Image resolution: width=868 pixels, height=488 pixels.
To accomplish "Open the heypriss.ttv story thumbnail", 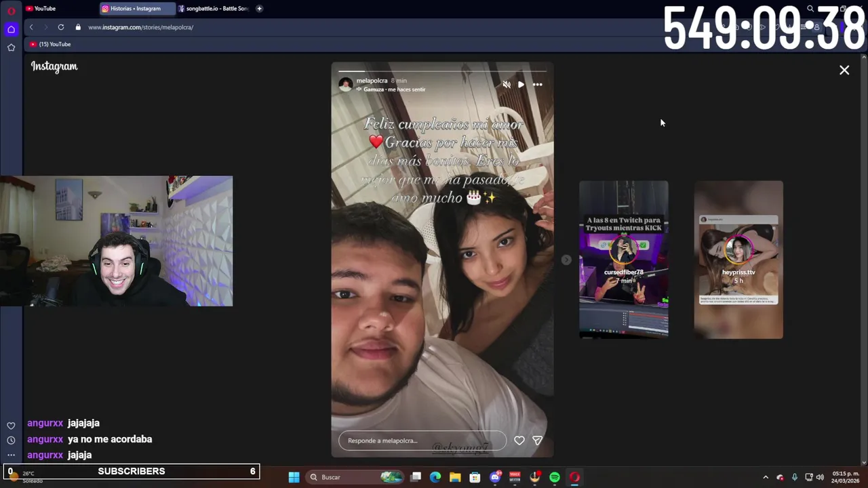I will (738, 260).
